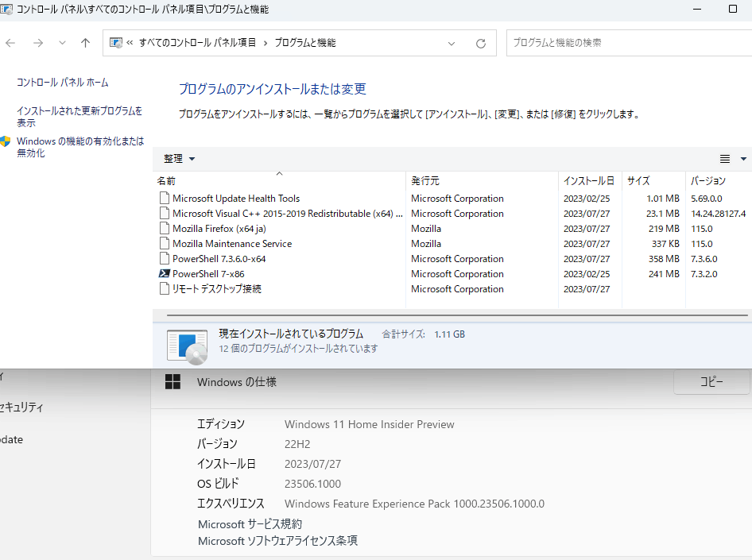Sort by the サイズ column header
Image resolution: width=752 pixels, height=560 pixels.
tap(653, 180)
